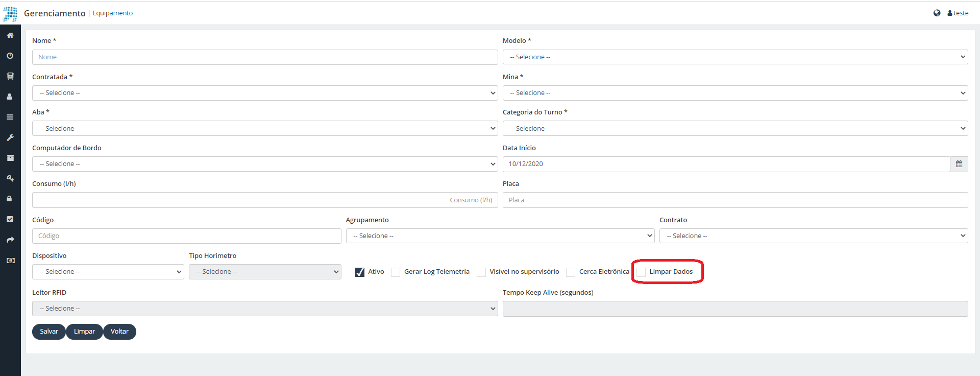
Task: Open the key icon in sidebar
Action: 10,178
